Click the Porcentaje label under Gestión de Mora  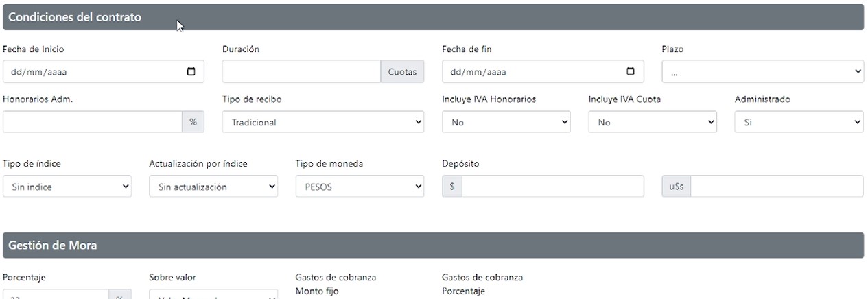click(24, 278)
